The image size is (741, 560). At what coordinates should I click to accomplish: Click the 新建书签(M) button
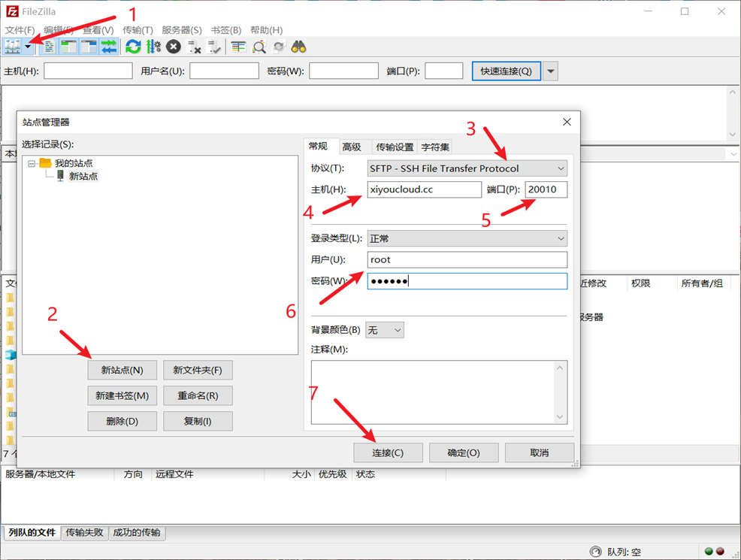(x=122, y=395)
